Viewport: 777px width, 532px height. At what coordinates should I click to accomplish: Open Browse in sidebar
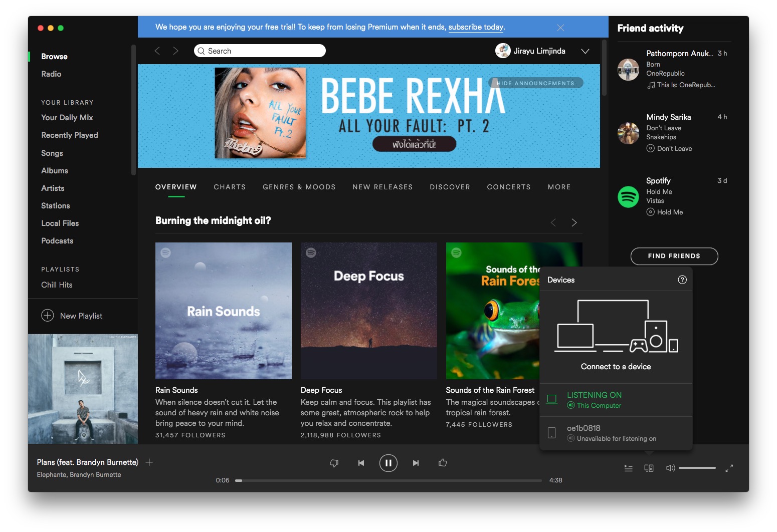pyautogui.click(x=54, y=57)
